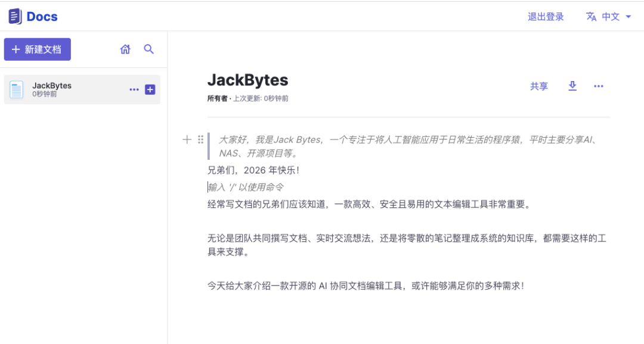644x344 pixels.
Task: Share the document with 共享
Action: pyautogui.click(x=539, y=86)
